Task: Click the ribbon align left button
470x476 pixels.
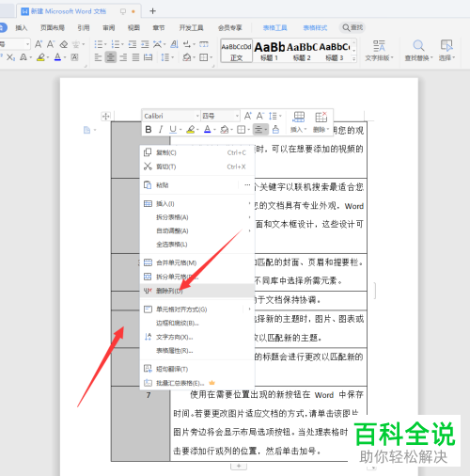Action: coord(98,57)
